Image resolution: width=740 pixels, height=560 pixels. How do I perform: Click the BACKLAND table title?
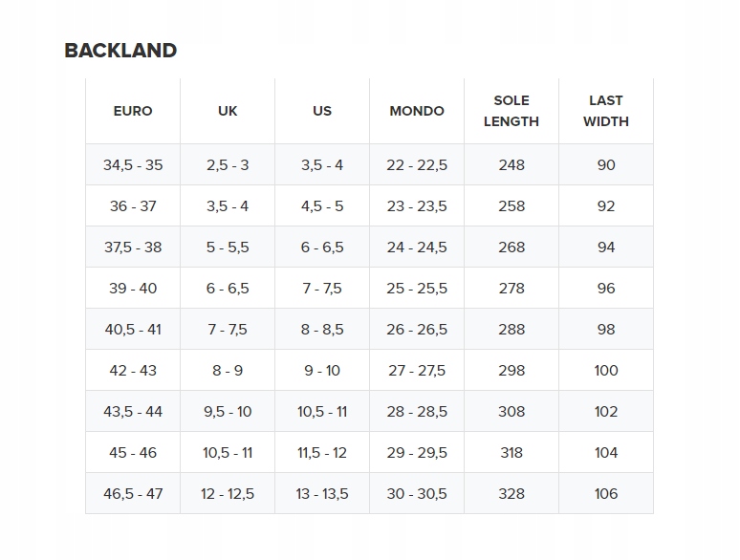coord(120,51)
